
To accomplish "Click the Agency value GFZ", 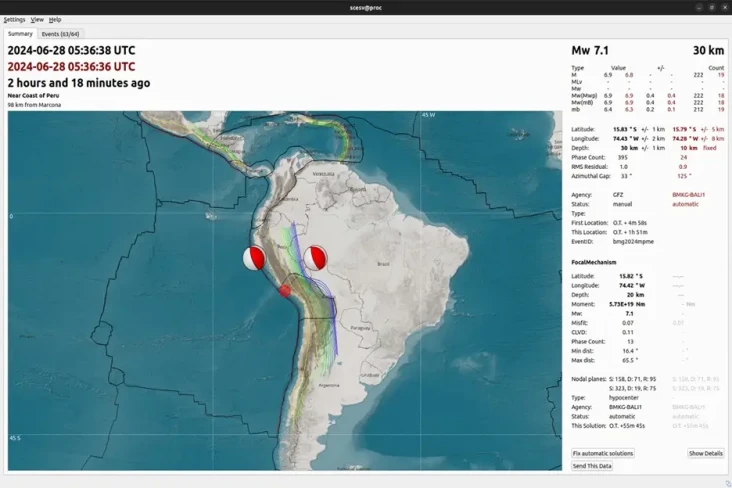I will pyautogui.click(x=618, y=195).
